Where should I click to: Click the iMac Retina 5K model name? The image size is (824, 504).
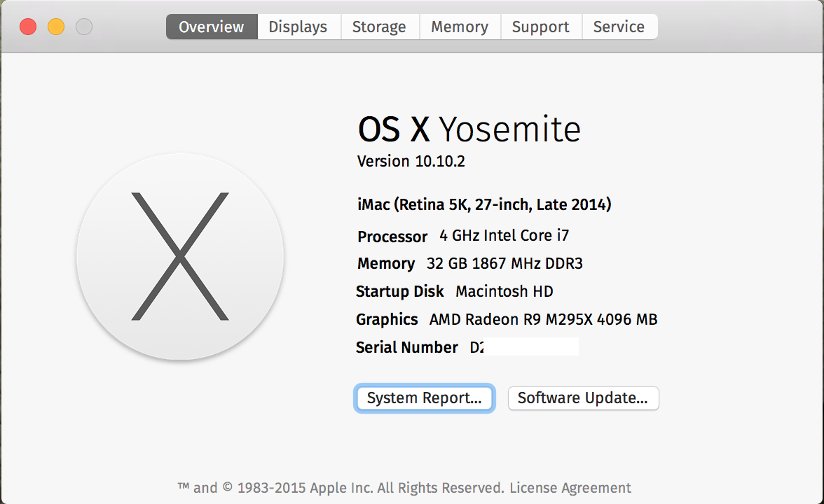484,205
